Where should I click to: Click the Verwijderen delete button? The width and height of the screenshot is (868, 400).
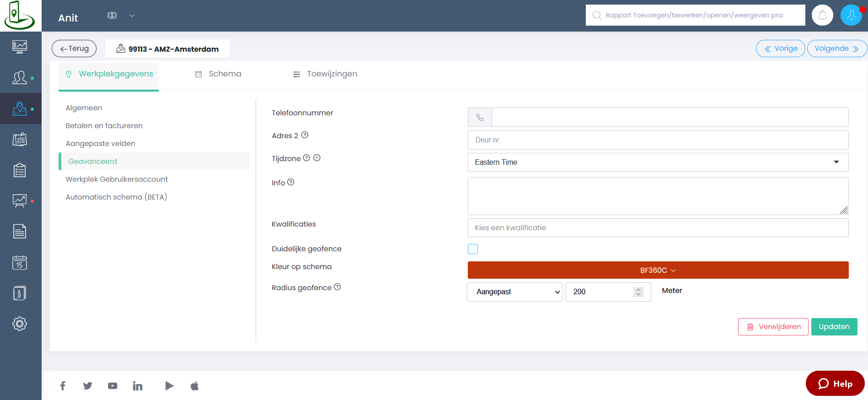click(773, 327)
